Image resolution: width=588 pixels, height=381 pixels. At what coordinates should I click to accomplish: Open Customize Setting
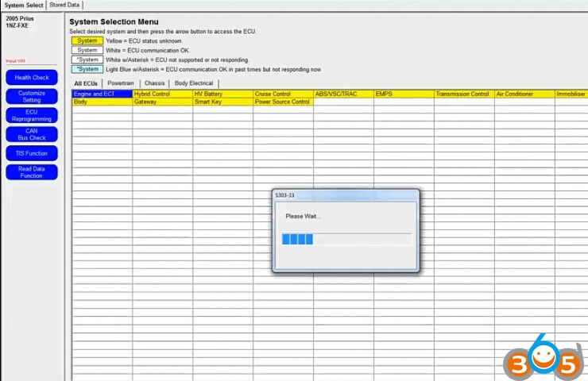point(32,97)
